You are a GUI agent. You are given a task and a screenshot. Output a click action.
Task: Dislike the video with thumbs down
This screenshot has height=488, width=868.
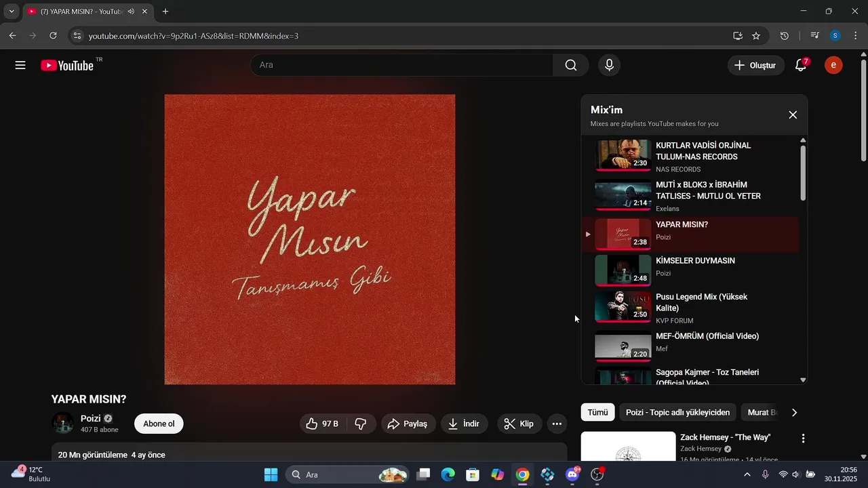point(361,424)
